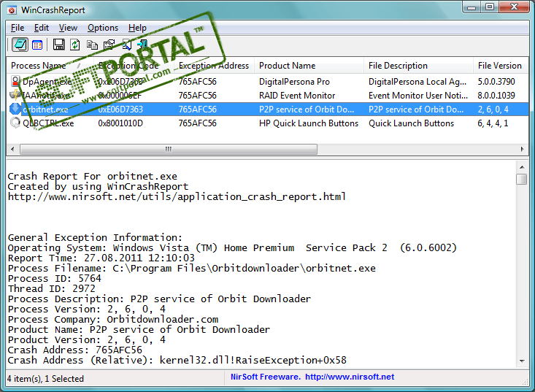Sort by Exception Code column header
535x392 pixels.
[134, 66]
